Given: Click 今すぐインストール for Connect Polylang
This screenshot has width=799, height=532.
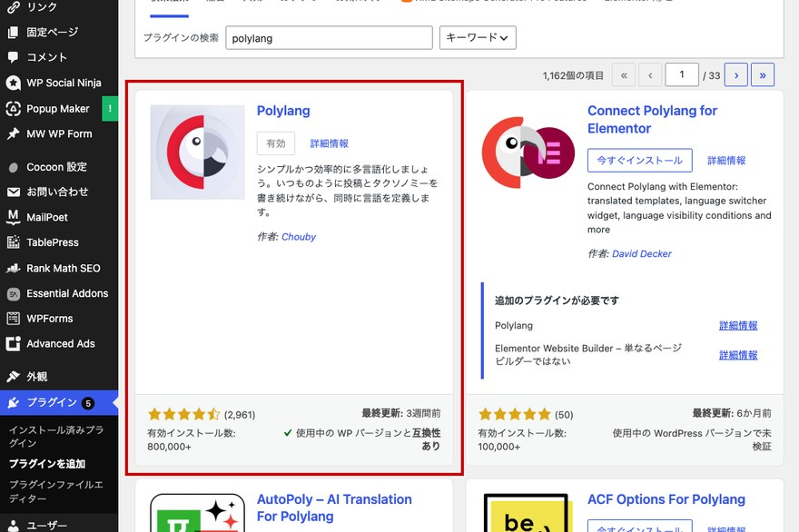Looking at the screenshot, I should 639,161.
